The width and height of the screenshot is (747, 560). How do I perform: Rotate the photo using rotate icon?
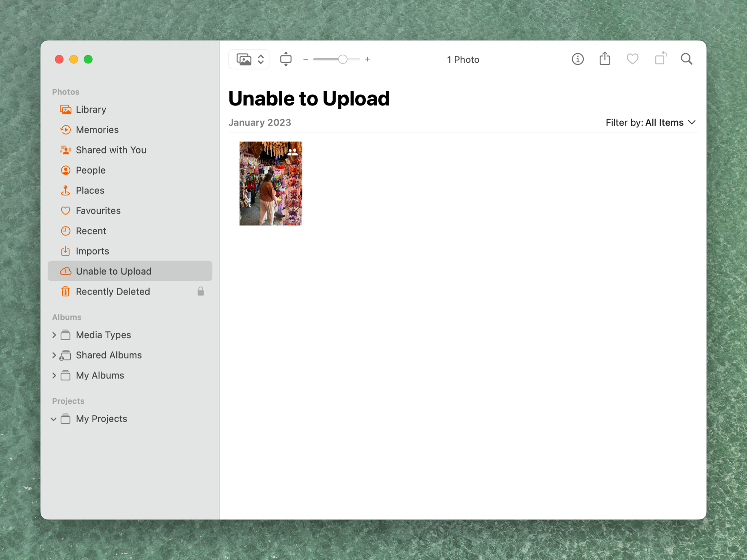pos(660,59)
